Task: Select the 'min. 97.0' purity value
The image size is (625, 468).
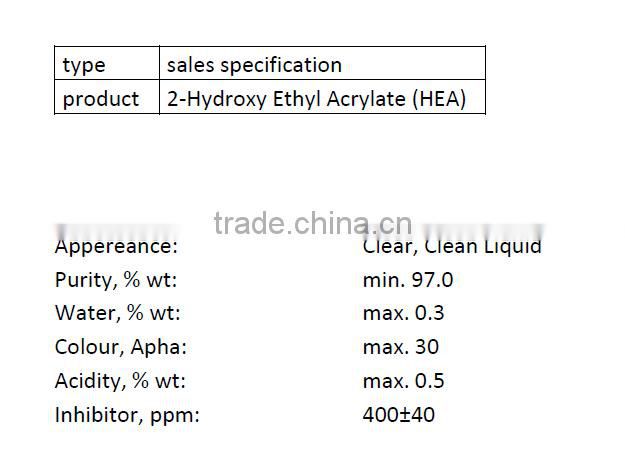Action: 408,280
